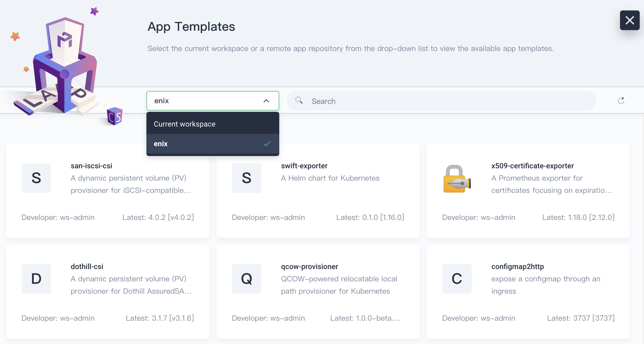This screenshot has width=644, height=344.
Task: Click the swift-exporter letter S icon
Action: (246, 178)
